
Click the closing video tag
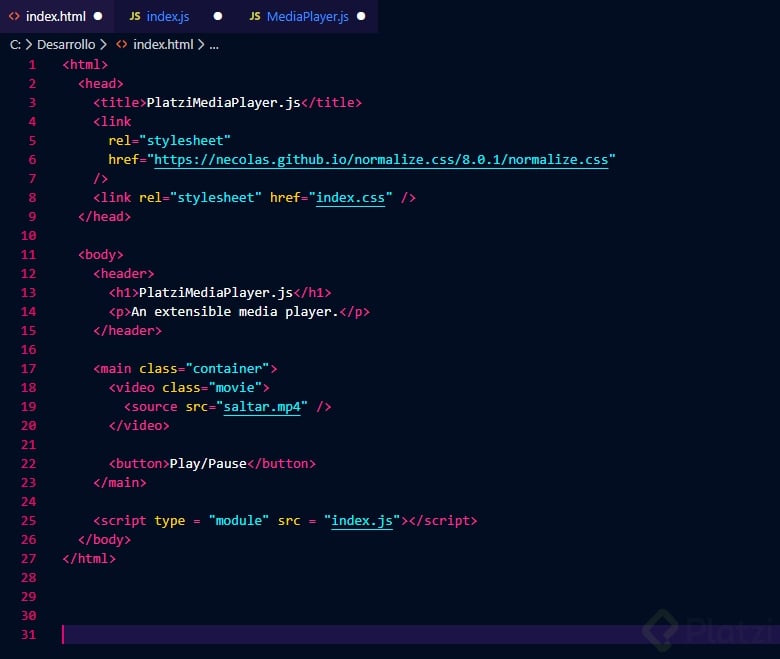click(139, 426)
